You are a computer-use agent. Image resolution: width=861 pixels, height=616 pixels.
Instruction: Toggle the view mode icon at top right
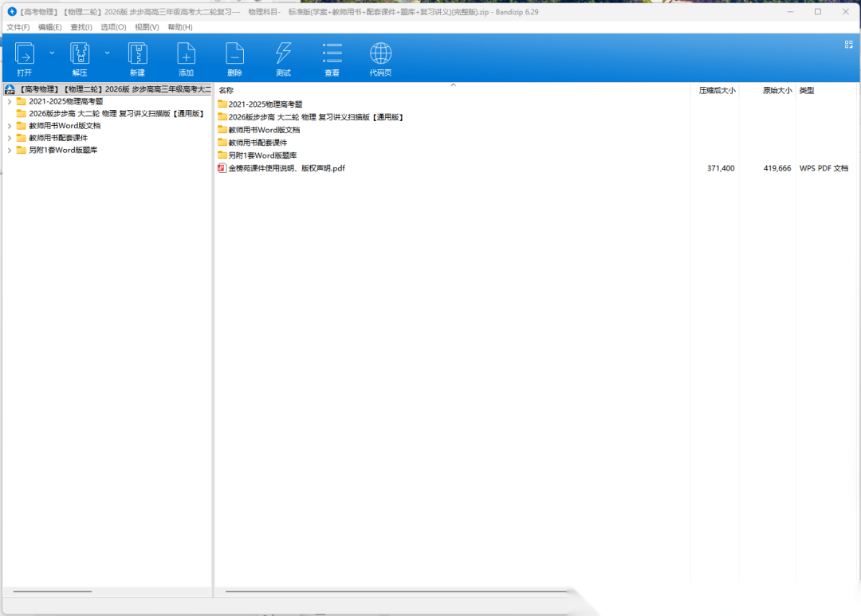pyautogui.click(x=849, y=45)
